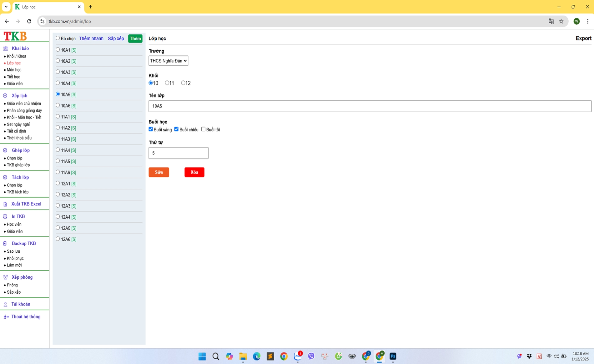Click the Backup TKB icon

(5, 243)
